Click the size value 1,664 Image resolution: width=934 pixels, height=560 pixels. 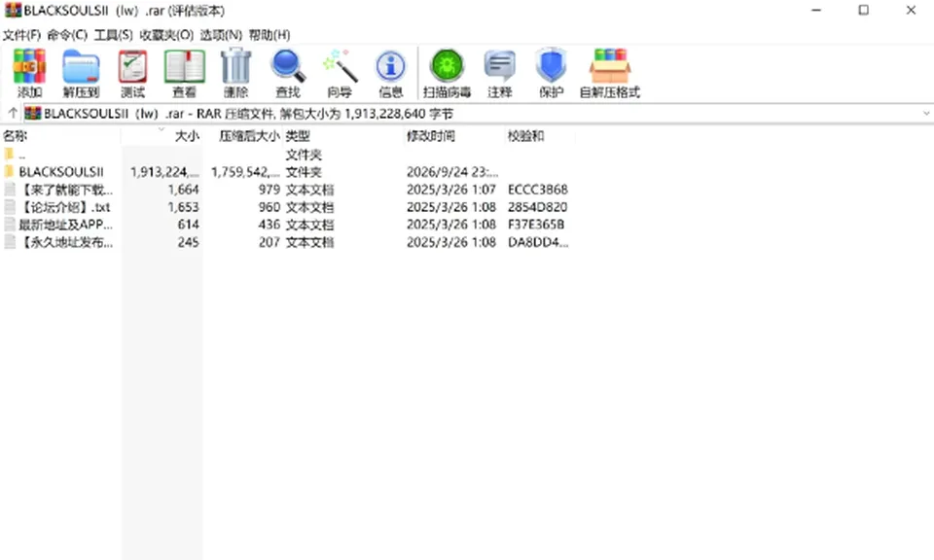pyautogui.click(x=184, y=190)
